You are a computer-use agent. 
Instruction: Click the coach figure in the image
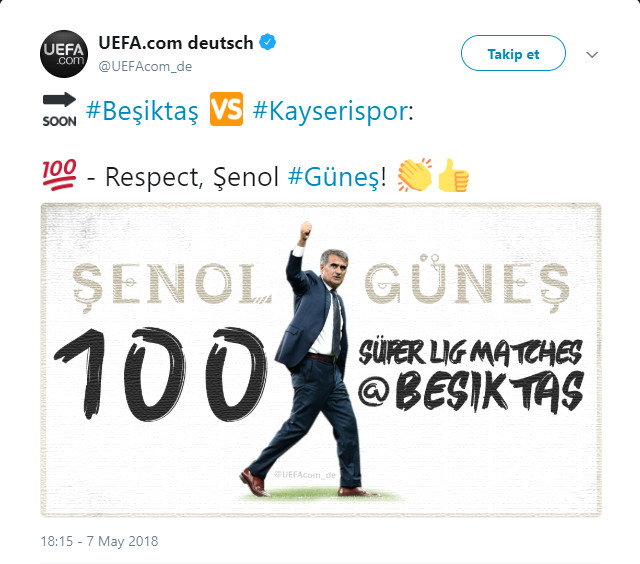point(308,359)
